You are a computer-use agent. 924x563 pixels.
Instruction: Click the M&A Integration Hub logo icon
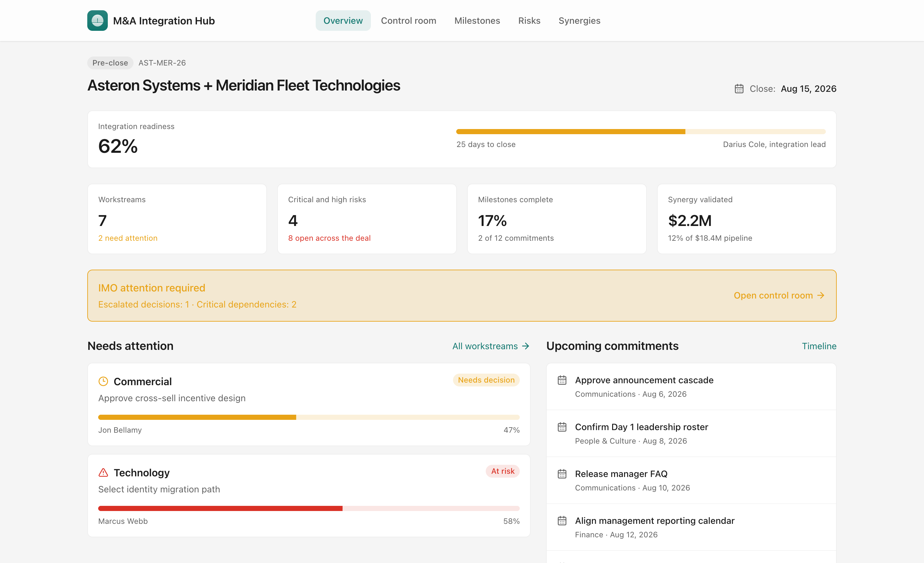point(98,21)
